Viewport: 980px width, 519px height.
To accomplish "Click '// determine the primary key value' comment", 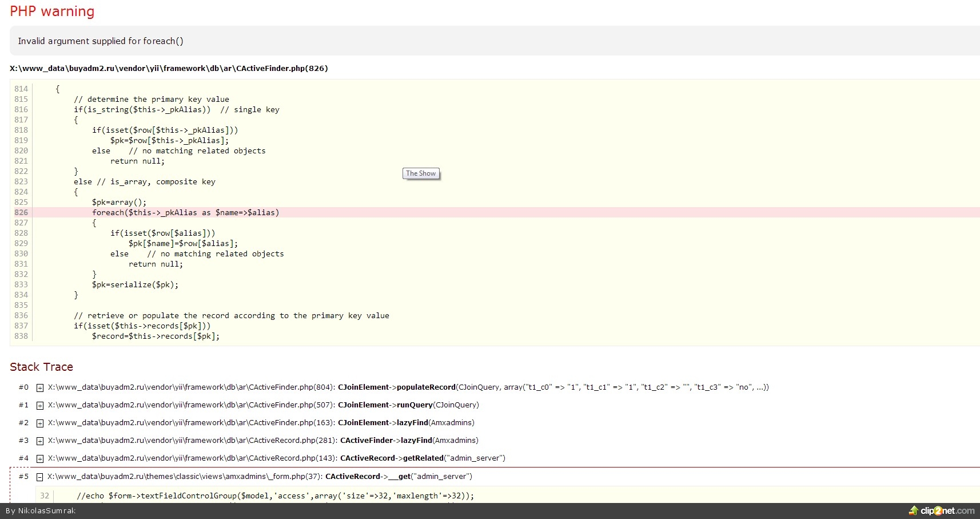I will (152, 99).
